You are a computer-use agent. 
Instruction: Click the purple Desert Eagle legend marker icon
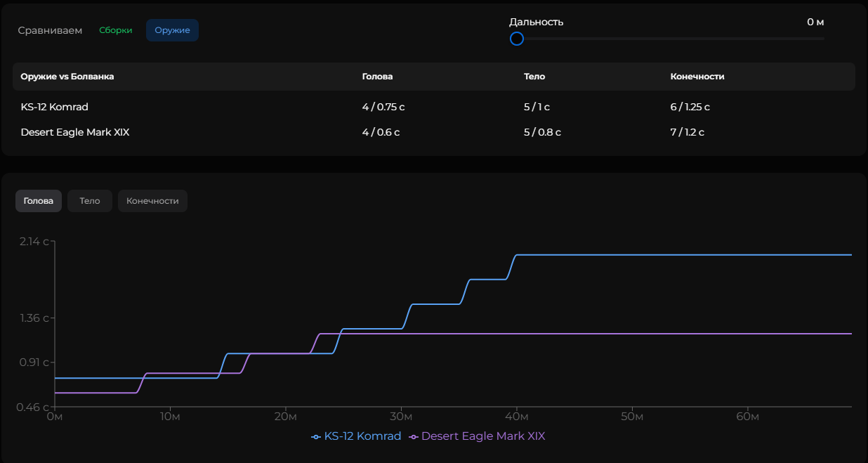click(x=413, y=437)
